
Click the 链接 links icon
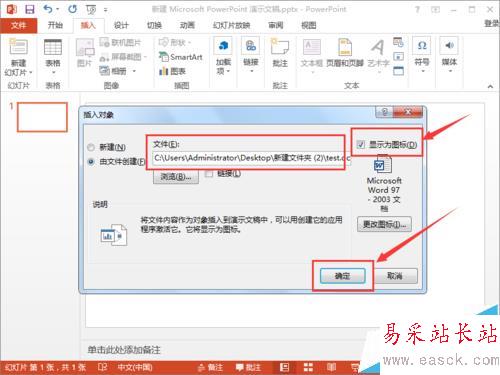(x=251, y=47)
